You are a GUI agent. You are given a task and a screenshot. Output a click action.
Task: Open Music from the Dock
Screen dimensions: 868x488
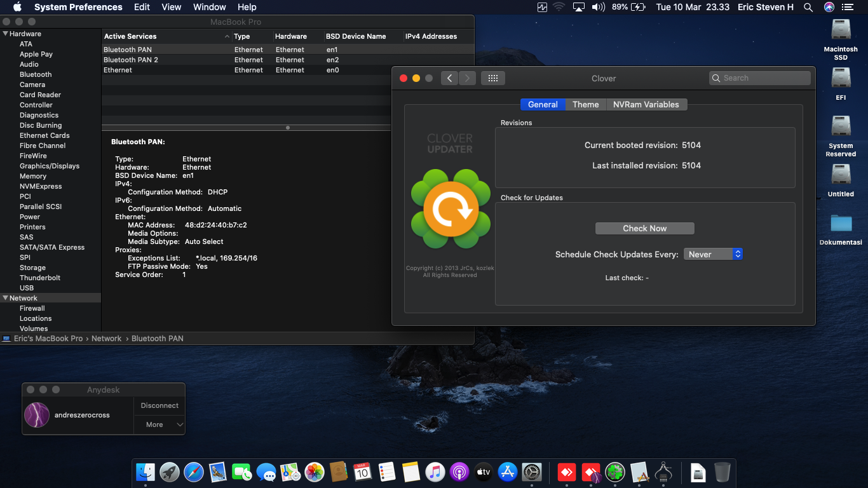pyautogui.click(x=435, y=472)
